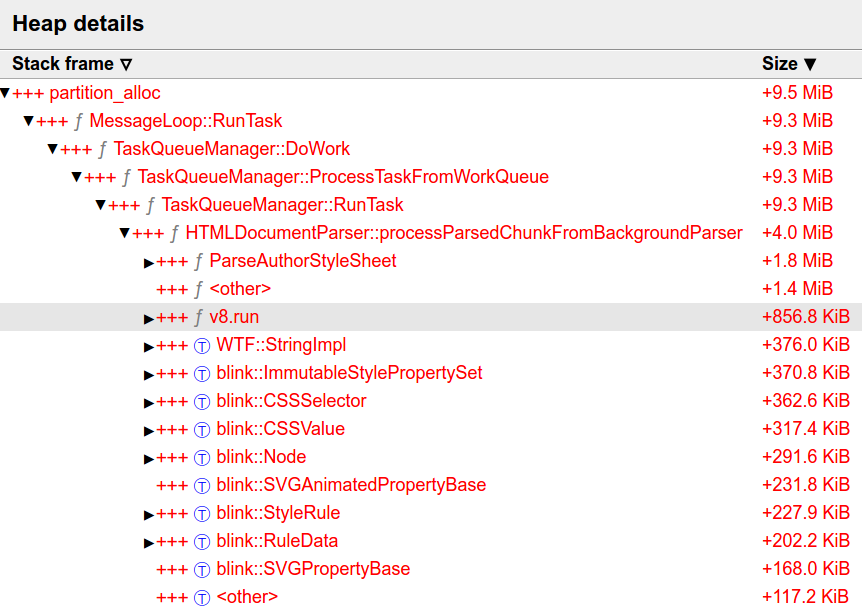The width and height of the screenshot is (862, 606).
Task: Select the blink::SVGPropertyBase row
Action: point(313,569)
